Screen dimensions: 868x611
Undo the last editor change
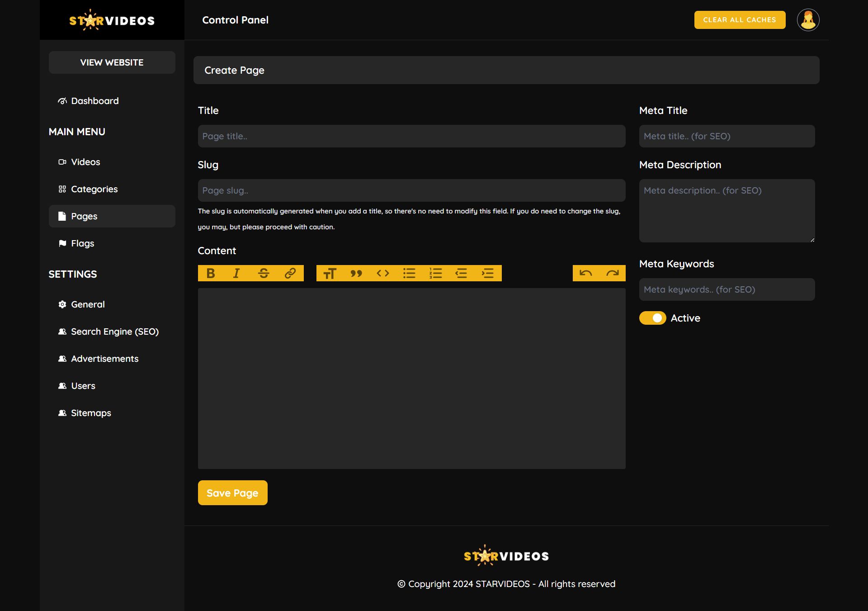(586, 273)
